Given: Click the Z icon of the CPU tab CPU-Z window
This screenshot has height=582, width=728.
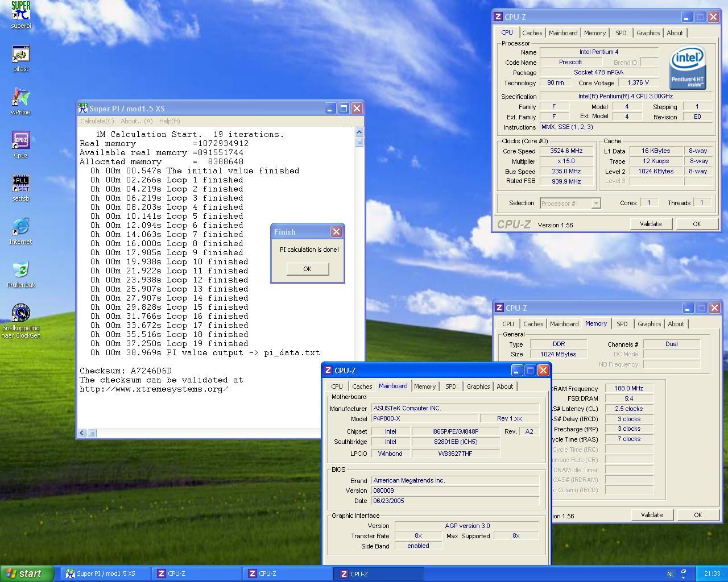Looking at the screenshot, I should [x=498, y=17].
